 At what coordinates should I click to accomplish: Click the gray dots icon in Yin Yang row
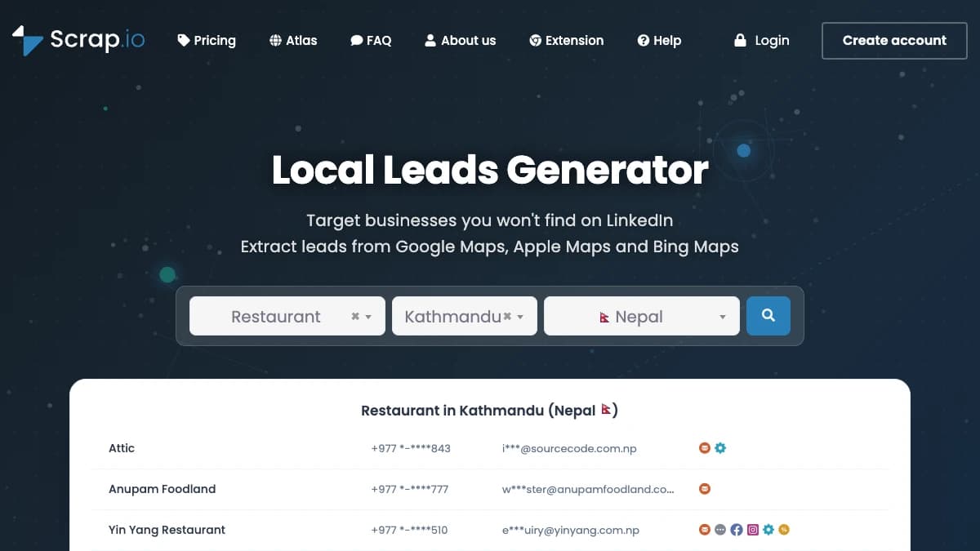click(720, 530)
